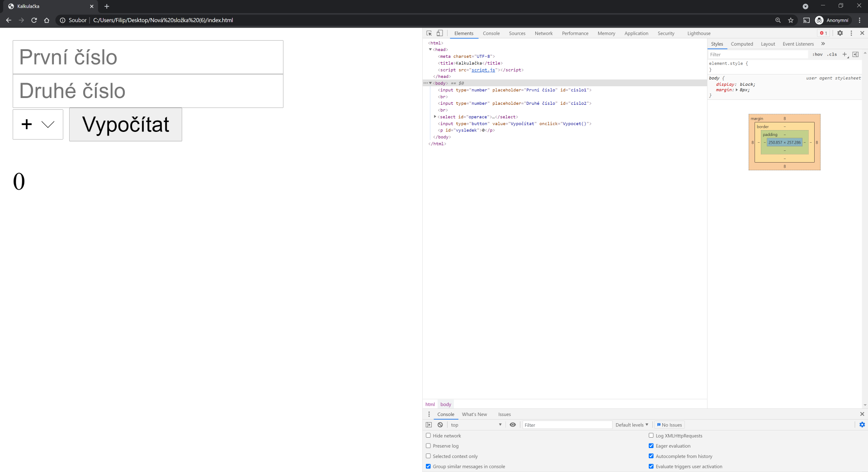Open the Computed styles tab
This screenshot has width=868, height=472.
click(x=741, y=44)
